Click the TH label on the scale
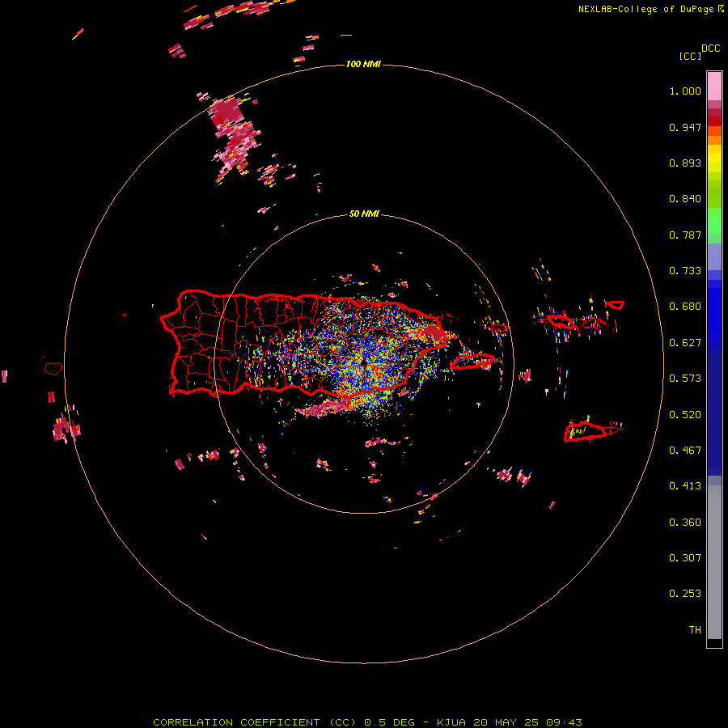Viewport: 728px width, 728px height. [x=695, y=630]
